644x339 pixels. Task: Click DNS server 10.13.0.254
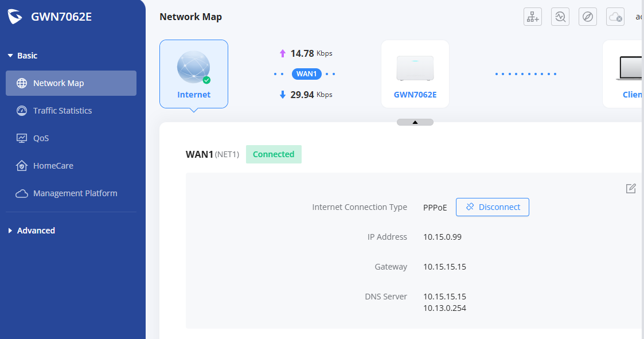pyautogui.click(x=444, y=308)
